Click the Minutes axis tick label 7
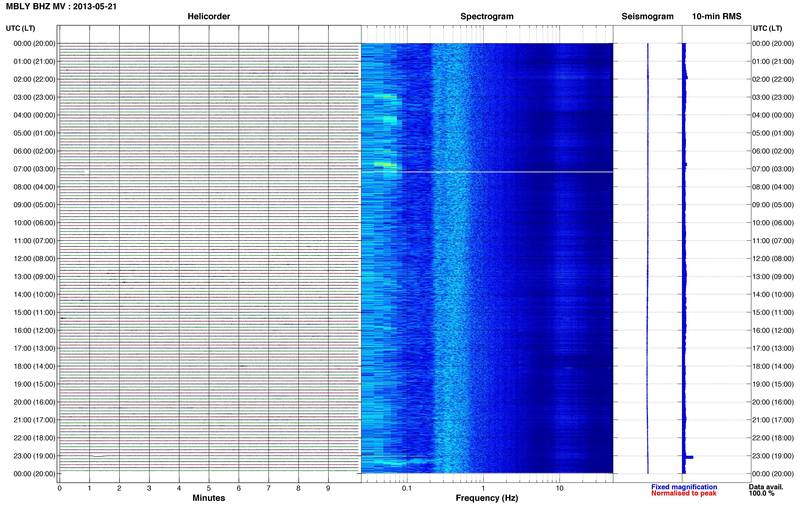The height and width of the screenshot is (508, 812). click(x=269, y=488)
